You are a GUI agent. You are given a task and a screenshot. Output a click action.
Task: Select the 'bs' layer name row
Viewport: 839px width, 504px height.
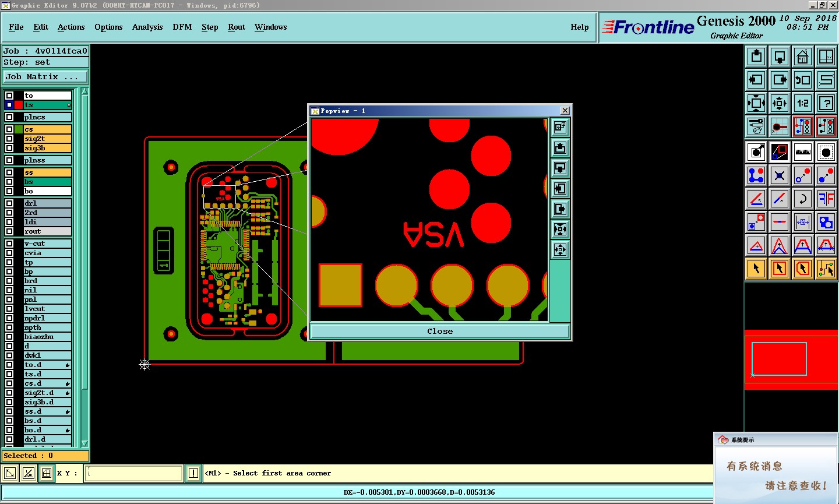[x=47, y=182]
